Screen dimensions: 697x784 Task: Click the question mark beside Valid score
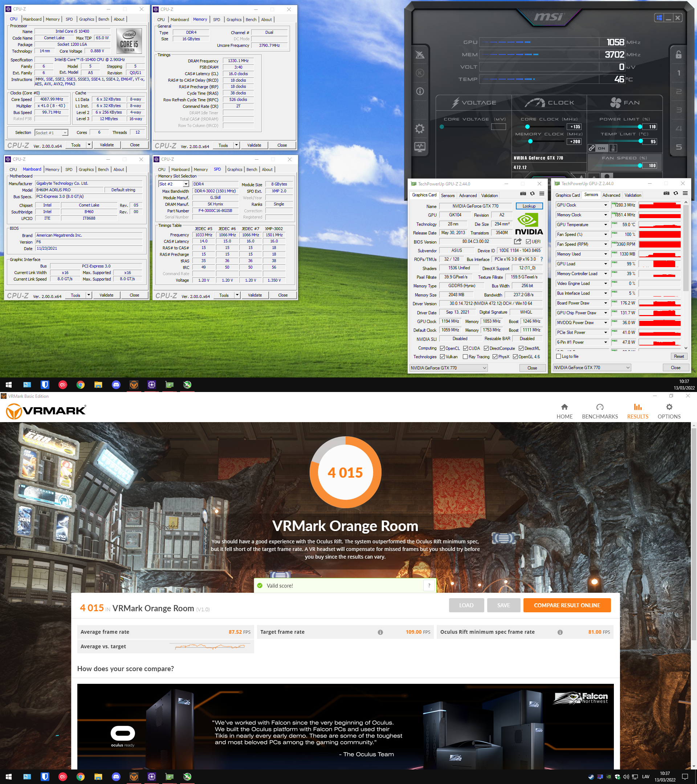[x=429, y=586]
